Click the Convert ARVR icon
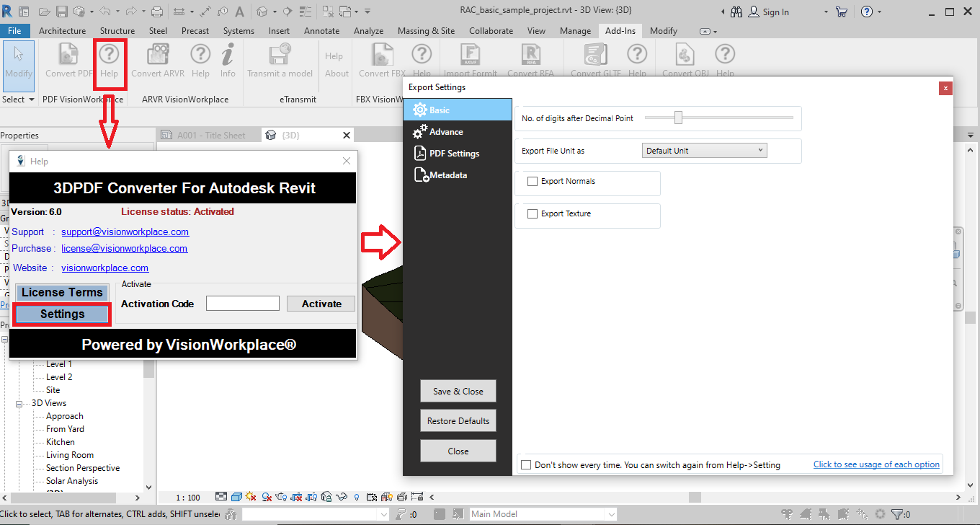The height and width of the screenshot is (525, 980). coord(158,55)
